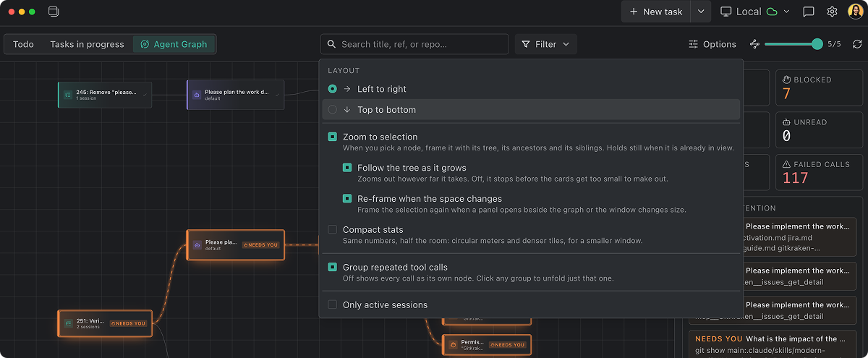Click the agent icon on top 'Please plan the work' node
This screenshot has height=358, width=868.
point(196,95)
